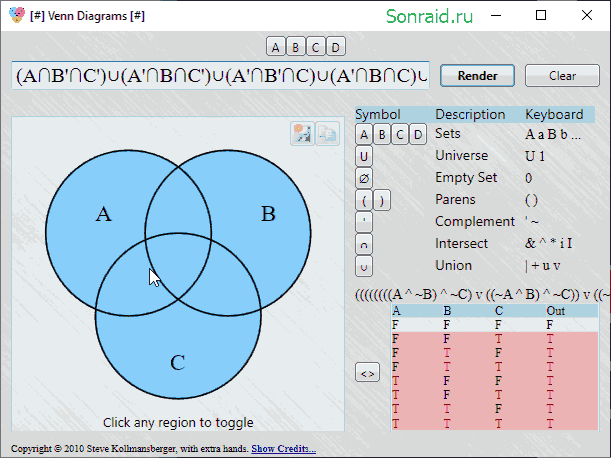This screenshot has width=611, height=458.
Task: Click the Description column header
Action: [x=470, y=114]
